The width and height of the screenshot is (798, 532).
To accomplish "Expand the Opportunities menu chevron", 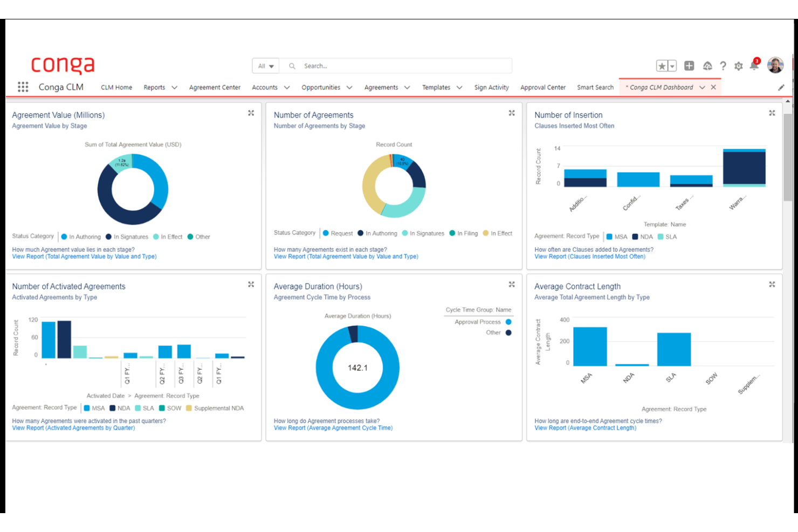I will click(349, 87).
